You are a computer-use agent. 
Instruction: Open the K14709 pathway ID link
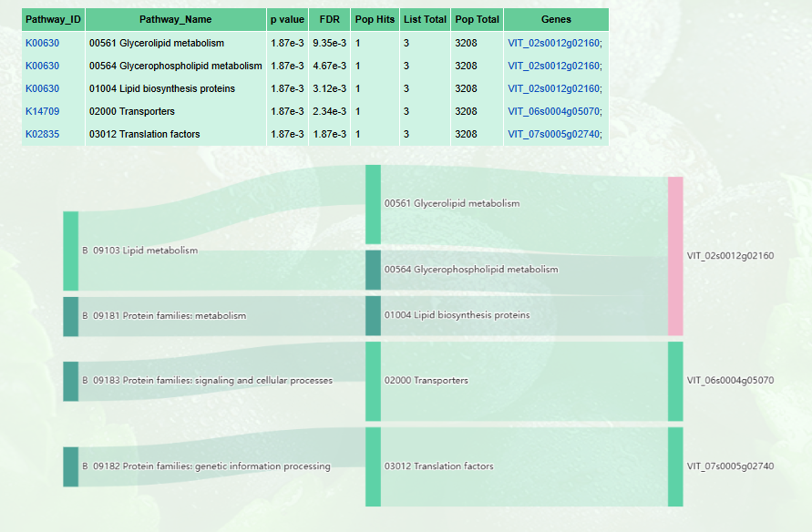(x=42, y=111)
